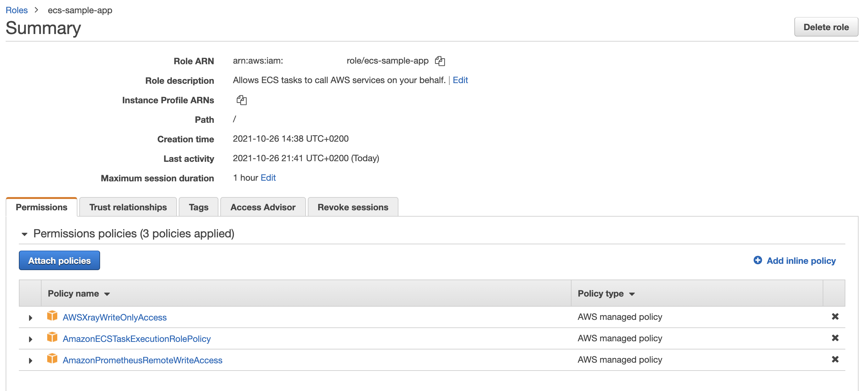Remove AmazonECSTaskExecutionRolePolicy using the X icon

click(835, 338)
